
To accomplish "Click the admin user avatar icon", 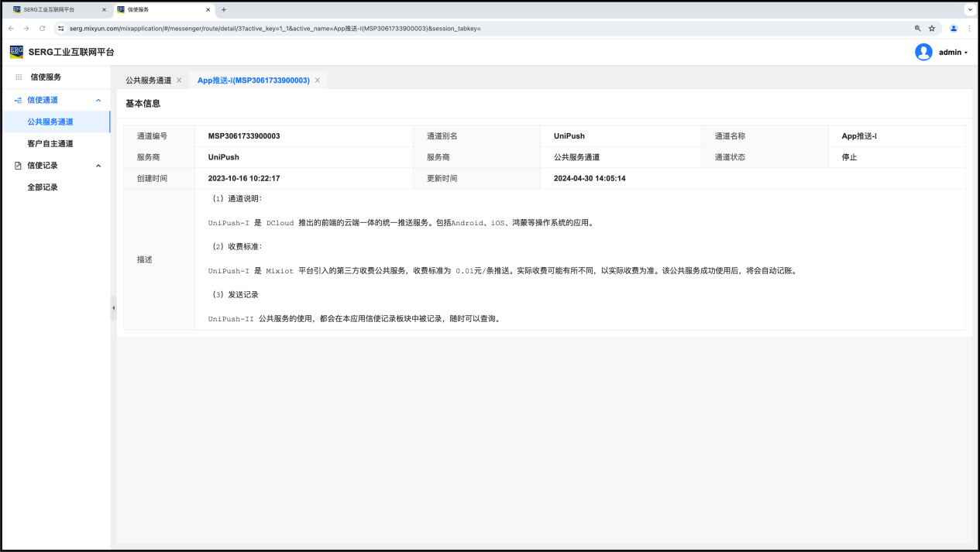I will [923, 52].
